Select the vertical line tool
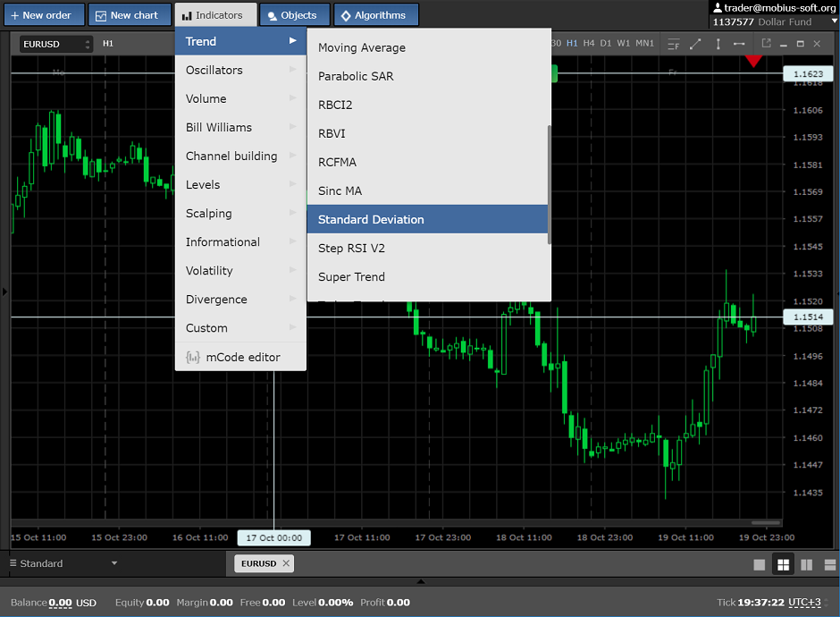 coord(718,44)
